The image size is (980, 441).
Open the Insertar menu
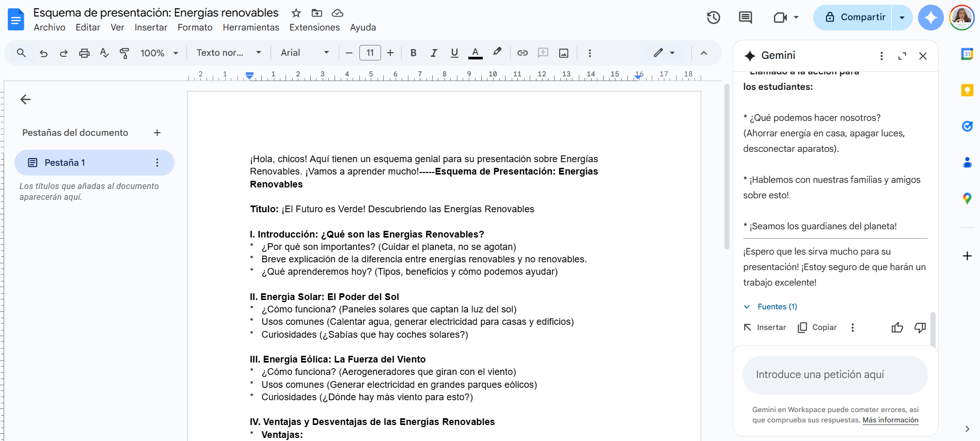pos(151,27)
